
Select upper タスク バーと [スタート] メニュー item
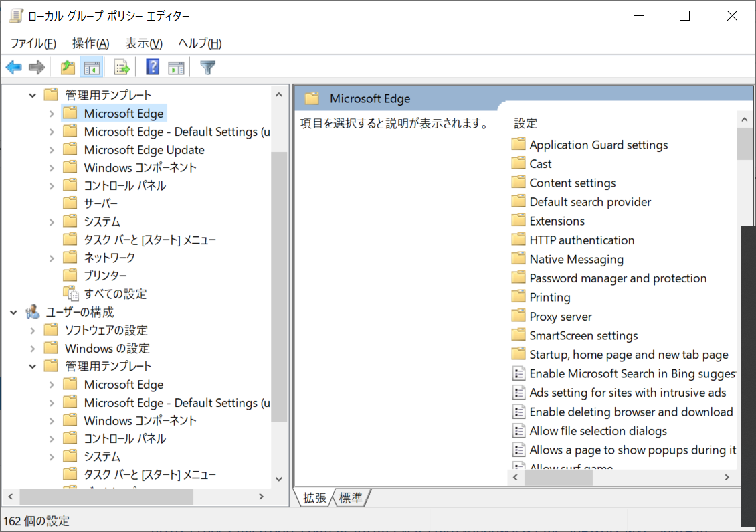tap(149, 240)
